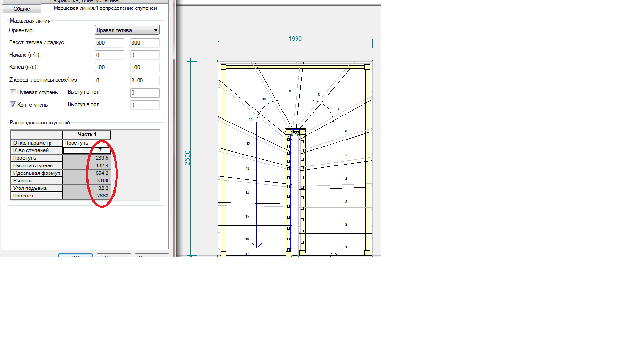
Task: Click step number 12 in stair plan
Action: point(248,144)
